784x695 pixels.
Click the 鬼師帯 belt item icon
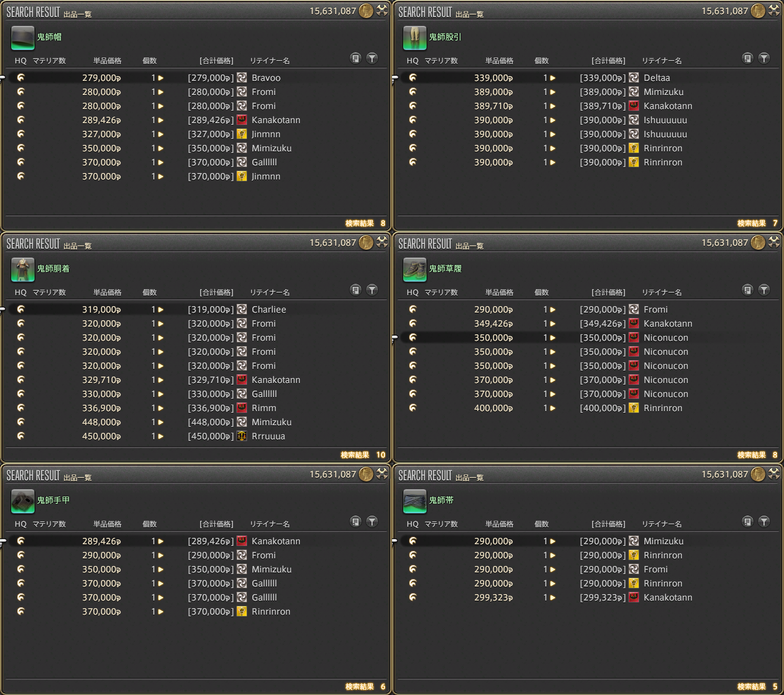[414, 501]
